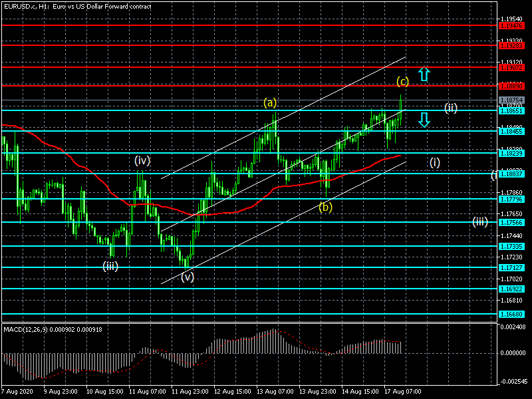Click the '11 Aug 23:00' time axis label
The width and height of the screenshot is (532, 399).
point(190,391)
